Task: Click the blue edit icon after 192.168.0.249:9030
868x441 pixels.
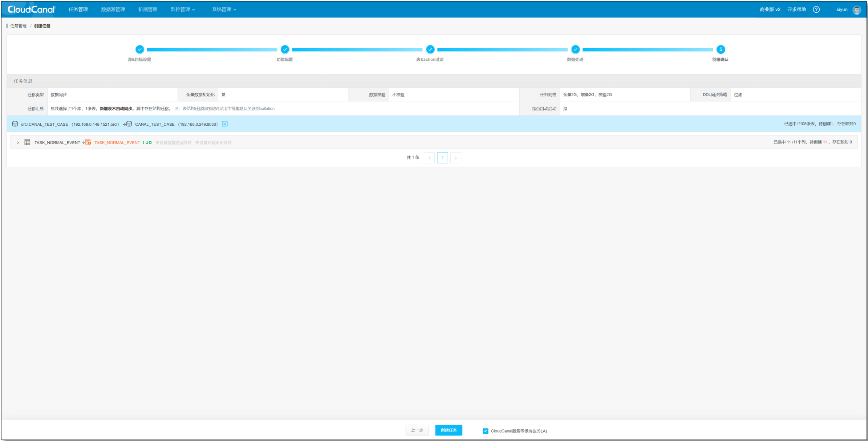Action: point(225,124)
